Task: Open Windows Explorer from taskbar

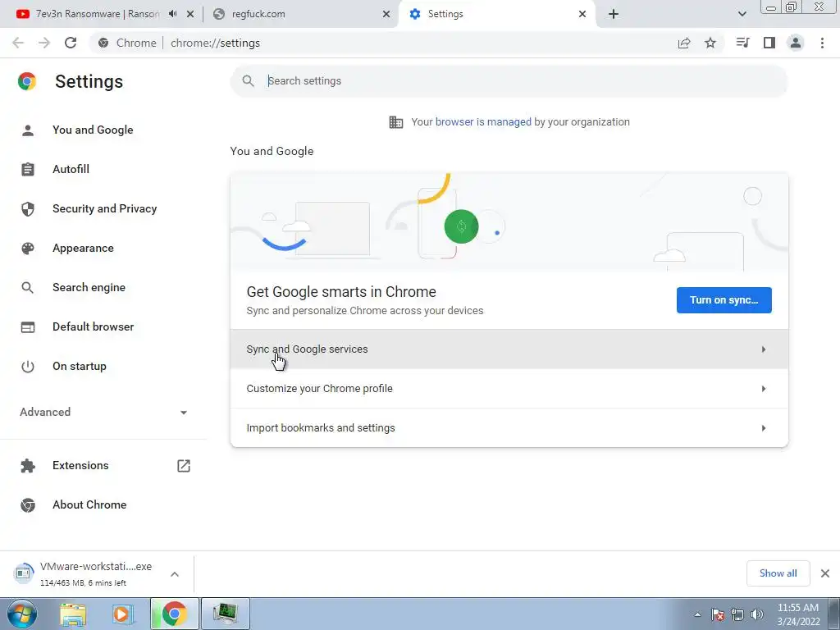Action: pyautogui.click(x=73, y=614)
